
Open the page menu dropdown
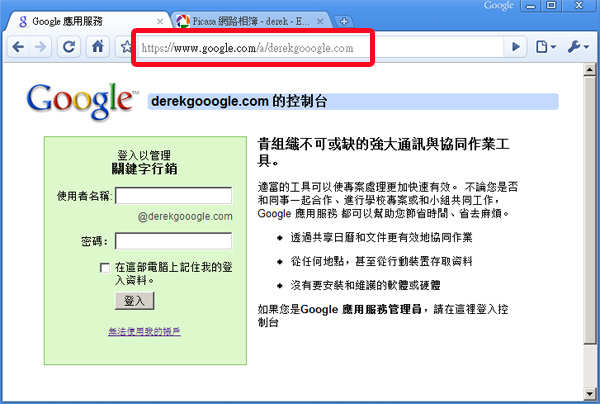[546, 47]
